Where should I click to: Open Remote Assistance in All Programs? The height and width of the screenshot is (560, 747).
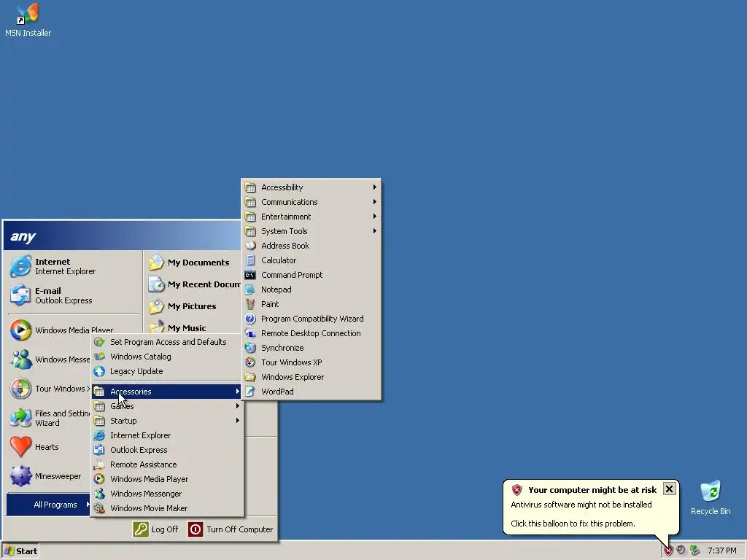[167, 464]
